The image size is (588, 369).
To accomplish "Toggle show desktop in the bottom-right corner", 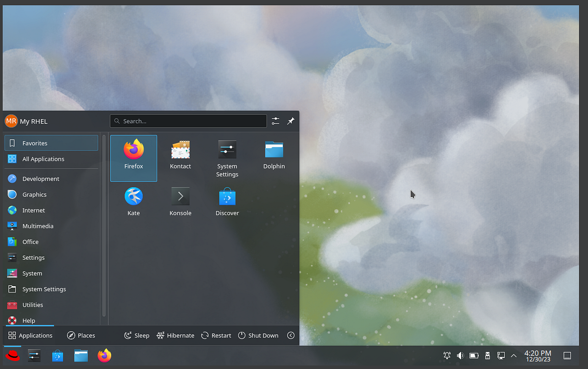I will 567,355.
